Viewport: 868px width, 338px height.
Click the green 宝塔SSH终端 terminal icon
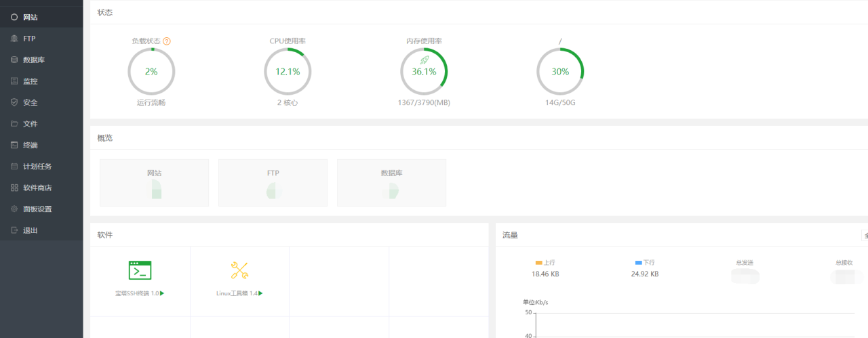[x=140, y=270]
